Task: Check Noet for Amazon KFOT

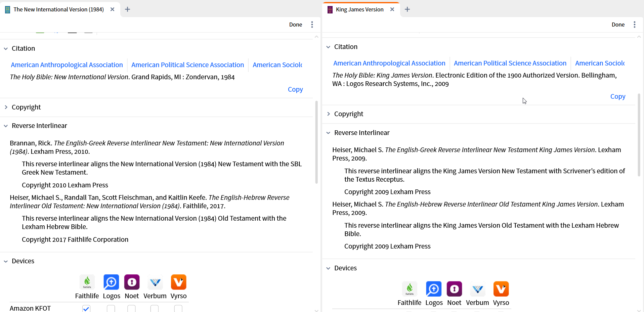Action: click(132, 308)
